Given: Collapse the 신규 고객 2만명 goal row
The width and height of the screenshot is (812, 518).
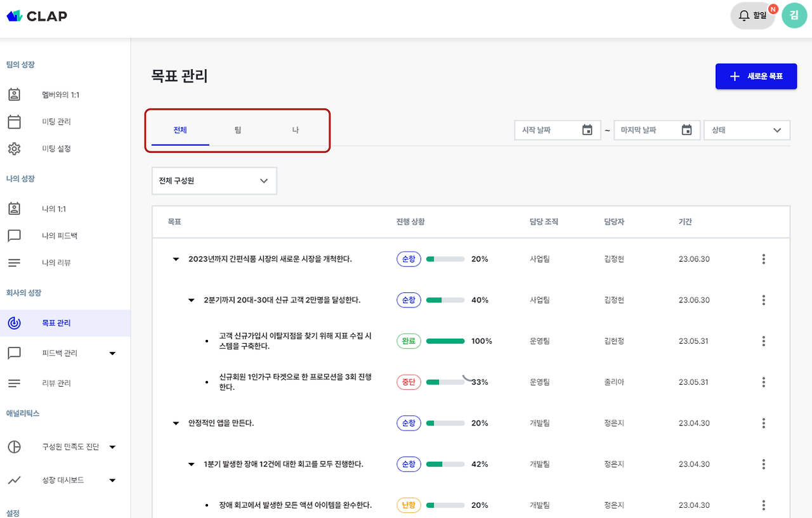Looking at the screenshot, I should click(x=191, y=300).
